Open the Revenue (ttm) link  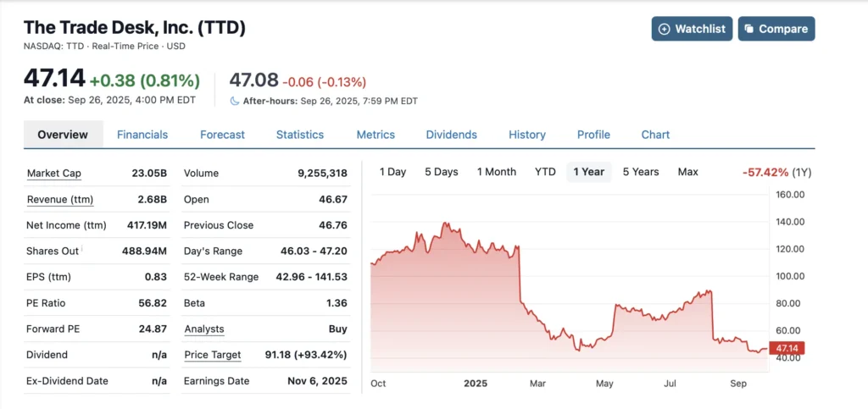coord(60,200)
